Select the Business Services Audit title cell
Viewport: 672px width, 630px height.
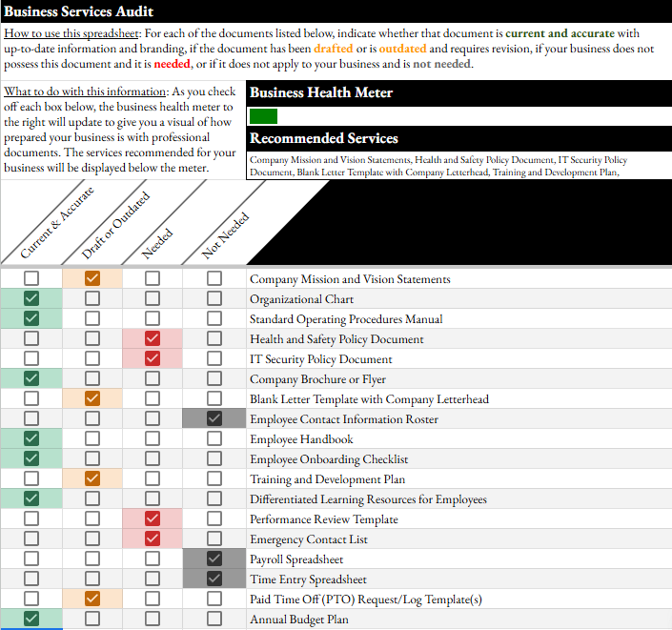pos(336,11)
